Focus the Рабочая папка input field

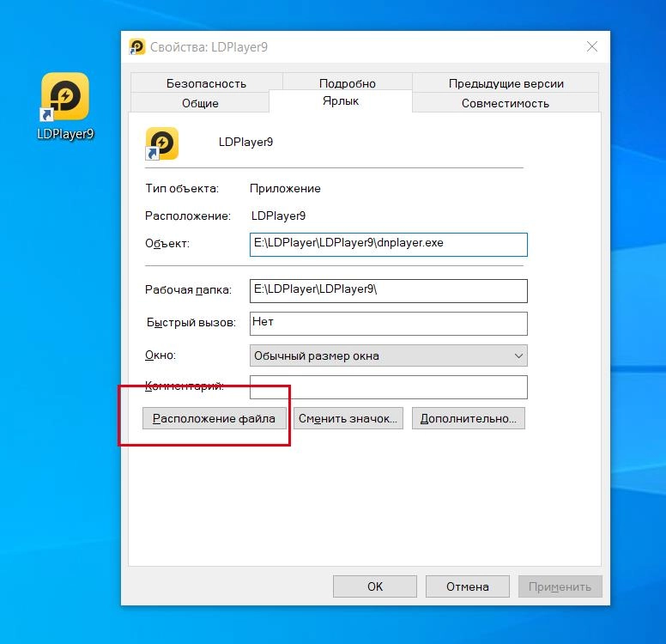388,291
